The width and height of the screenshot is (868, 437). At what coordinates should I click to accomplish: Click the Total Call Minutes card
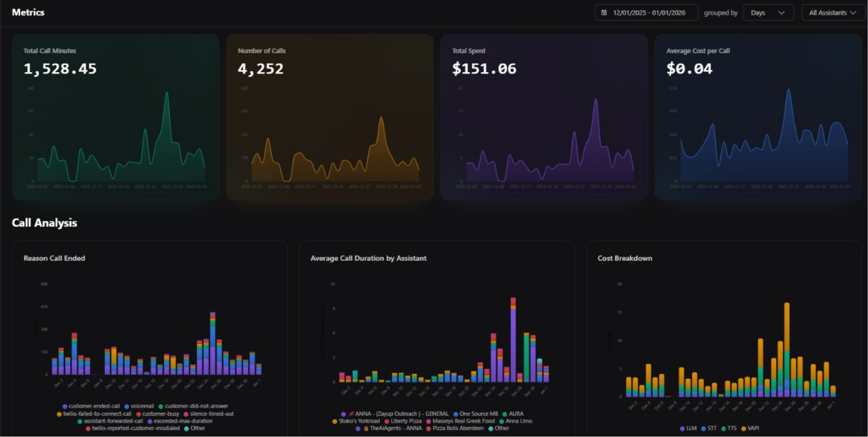[x=115, y=117]
